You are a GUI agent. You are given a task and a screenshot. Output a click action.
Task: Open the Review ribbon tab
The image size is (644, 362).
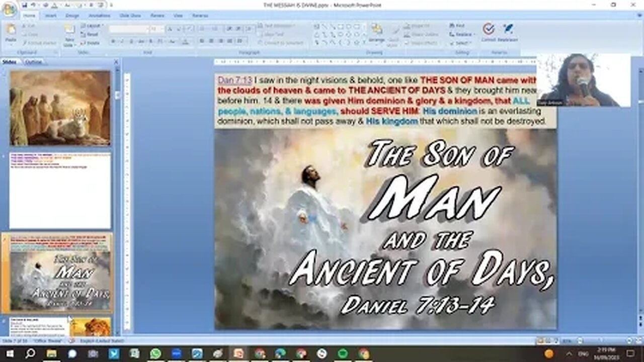tap(157, 16)
